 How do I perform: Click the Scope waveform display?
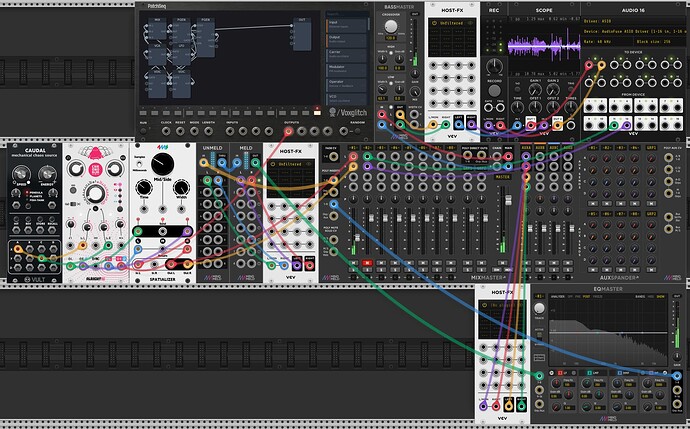pyautogui.click(x=543, y=46)
